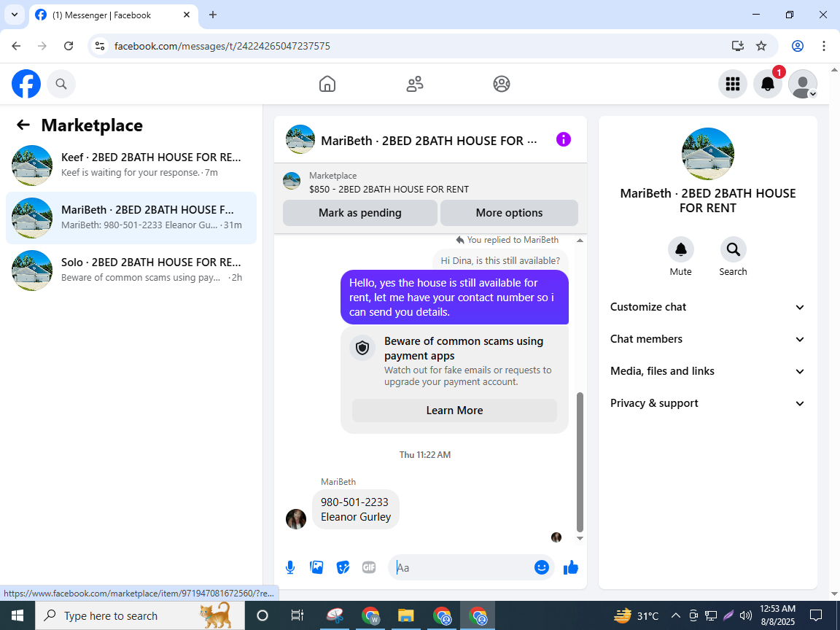Viewport: 840px width, 630px height.
Task: Click browser reload button
Action: pos(69,46)
